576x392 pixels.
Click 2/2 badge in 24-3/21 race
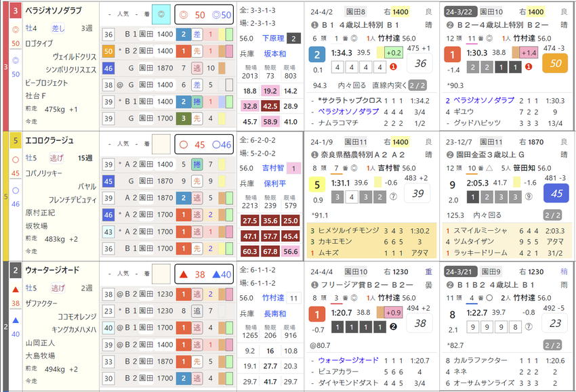pyautogui.click(x=552, y=345)
